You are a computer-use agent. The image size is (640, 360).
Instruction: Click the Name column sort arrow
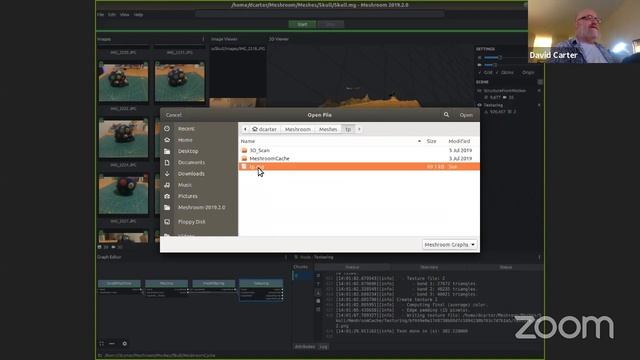point(419,141)
